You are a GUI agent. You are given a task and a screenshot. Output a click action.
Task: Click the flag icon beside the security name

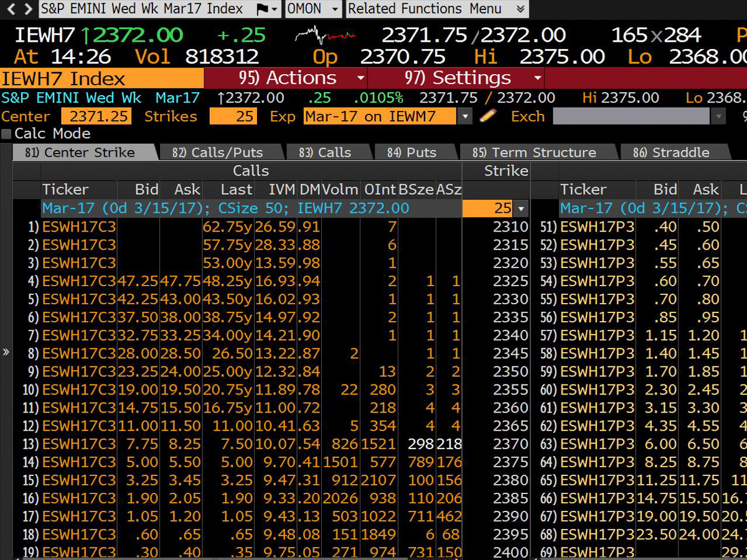[262, 9]
